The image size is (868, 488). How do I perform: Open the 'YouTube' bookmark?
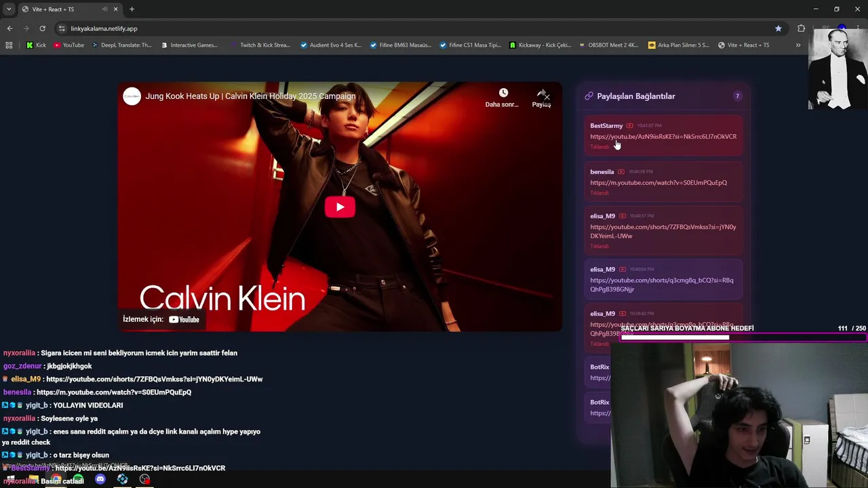click(68, 45)
